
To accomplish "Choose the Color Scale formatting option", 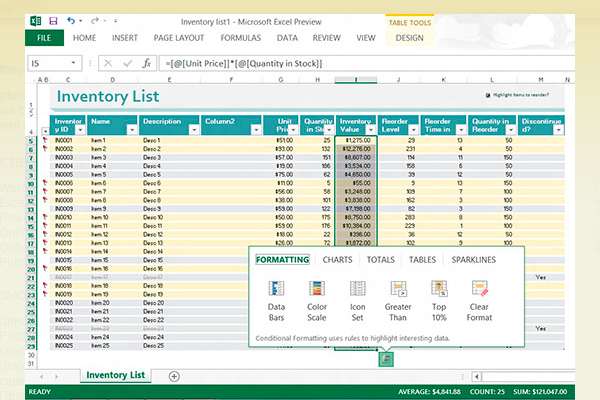I will (317, 290).
